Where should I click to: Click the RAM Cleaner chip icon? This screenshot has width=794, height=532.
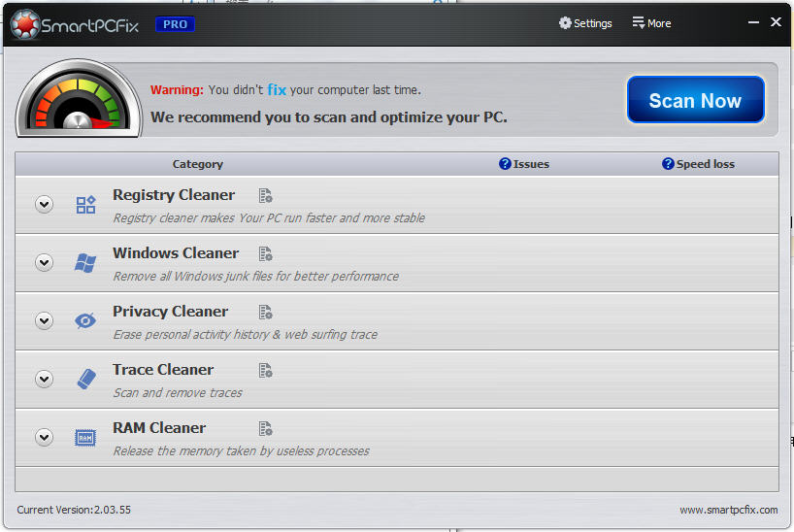click(85, 438)
